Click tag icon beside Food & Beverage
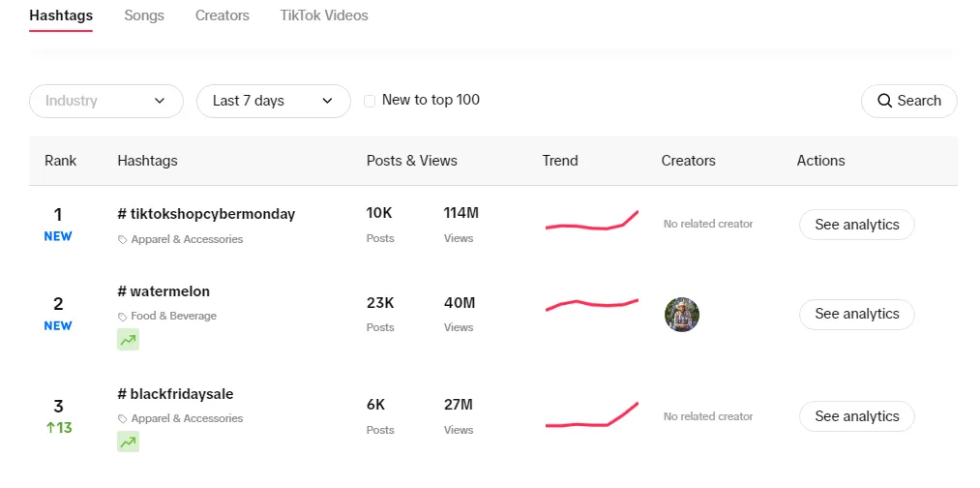Image resolution: width=980 pixels, height=488 pixels. click(x=122, y=317)
